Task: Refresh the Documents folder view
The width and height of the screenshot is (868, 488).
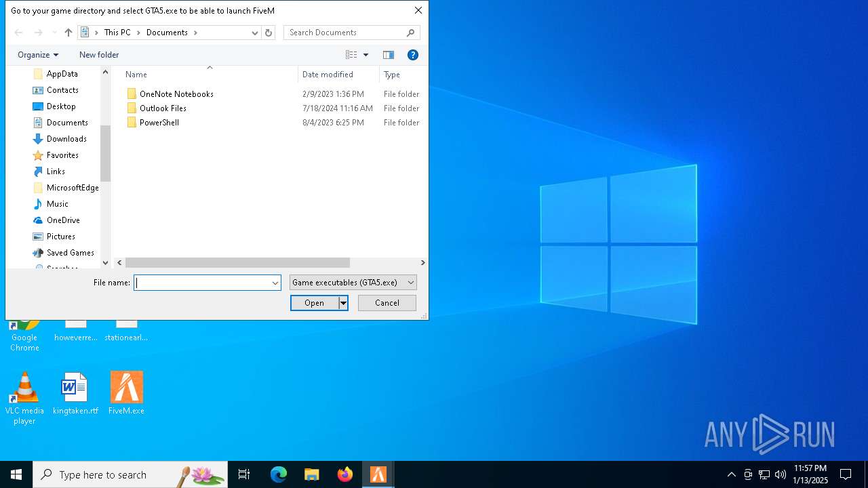Action: coord(269,33)
